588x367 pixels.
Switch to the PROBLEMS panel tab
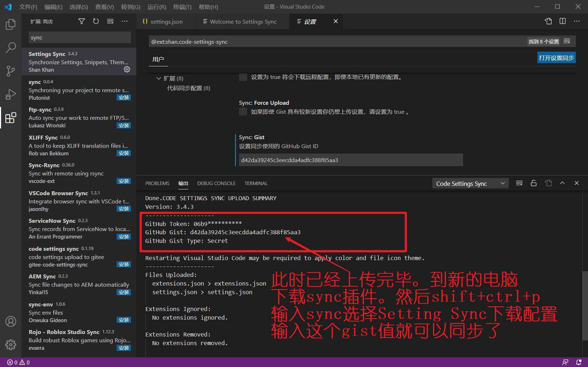click(157, 183)
